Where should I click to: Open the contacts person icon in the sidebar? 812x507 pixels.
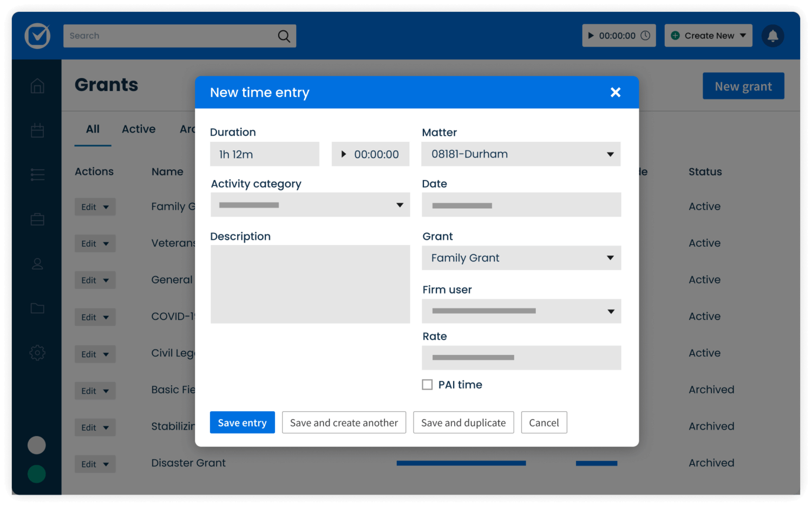[37, 264]
